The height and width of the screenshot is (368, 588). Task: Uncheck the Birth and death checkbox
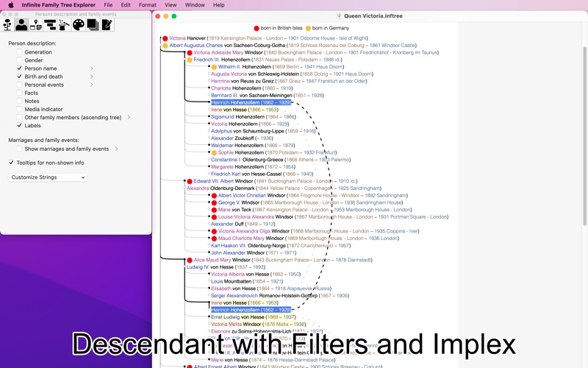20,77
